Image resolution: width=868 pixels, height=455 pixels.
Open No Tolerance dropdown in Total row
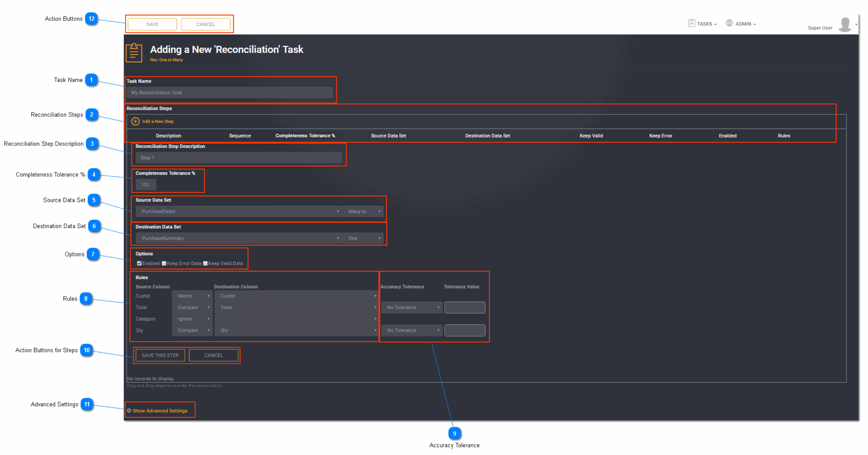click(x=412, y=308)
